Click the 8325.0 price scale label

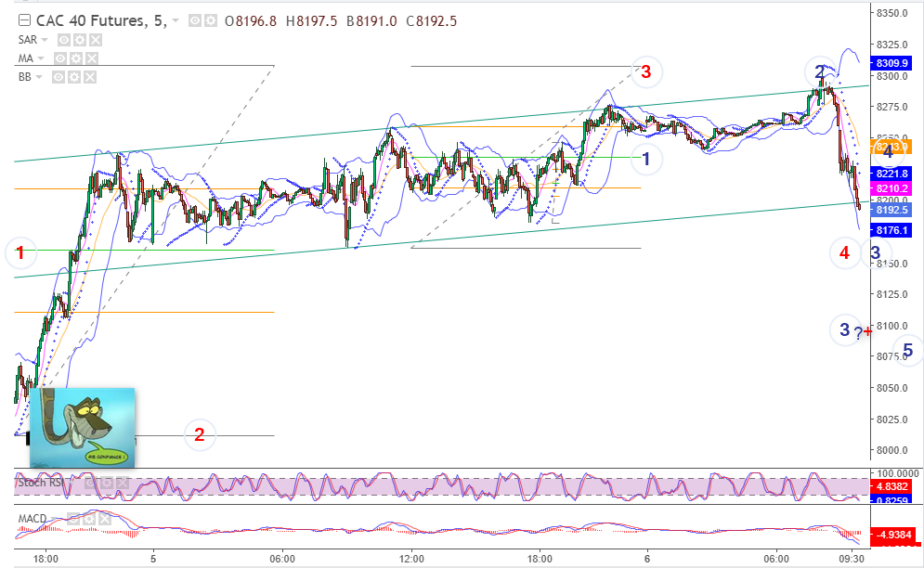pyautogui.click(x=891, y=45)
